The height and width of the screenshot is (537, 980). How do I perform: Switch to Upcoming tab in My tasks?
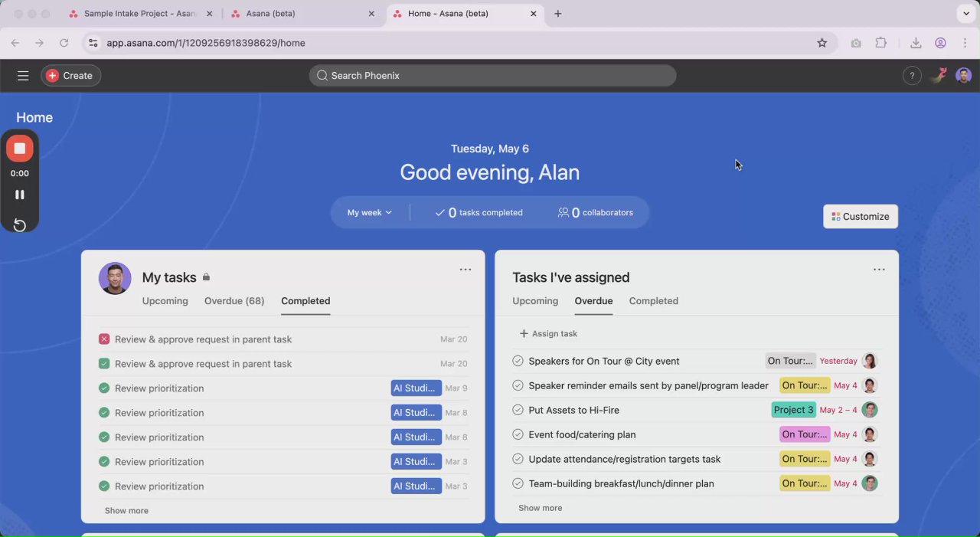point(165,301)
